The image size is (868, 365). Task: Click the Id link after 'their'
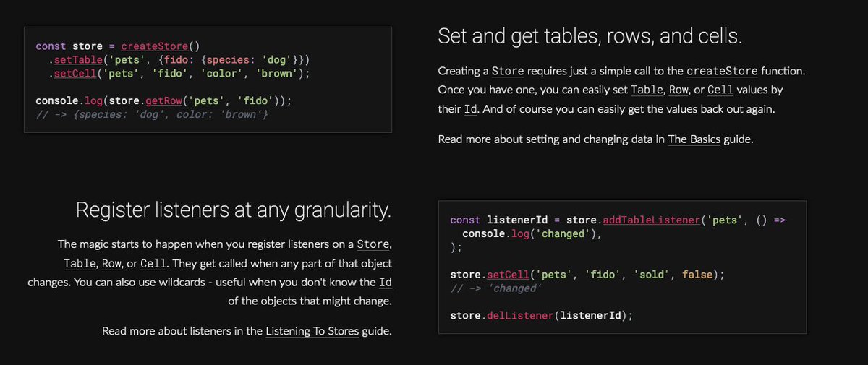(471, 110)
